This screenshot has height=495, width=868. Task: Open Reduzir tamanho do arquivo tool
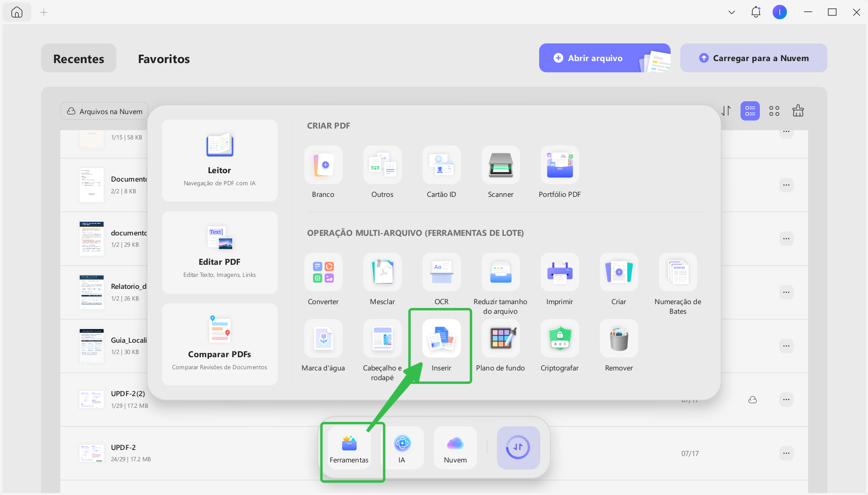click(501, 272)
